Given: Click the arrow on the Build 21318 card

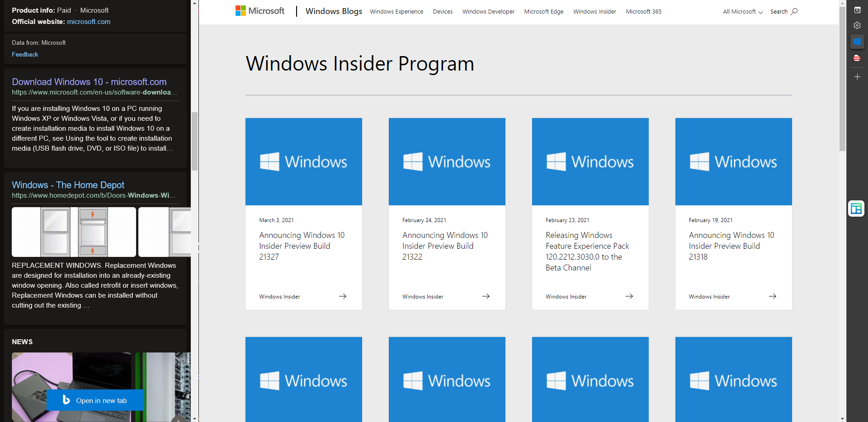Looking at the screenshot, I should click(772, 296).
